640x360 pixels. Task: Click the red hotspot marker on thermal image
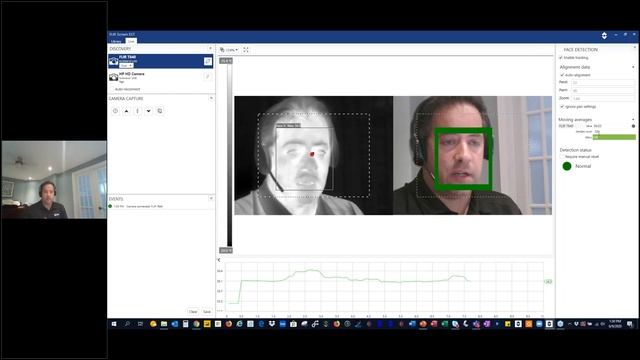pos(312,154)
